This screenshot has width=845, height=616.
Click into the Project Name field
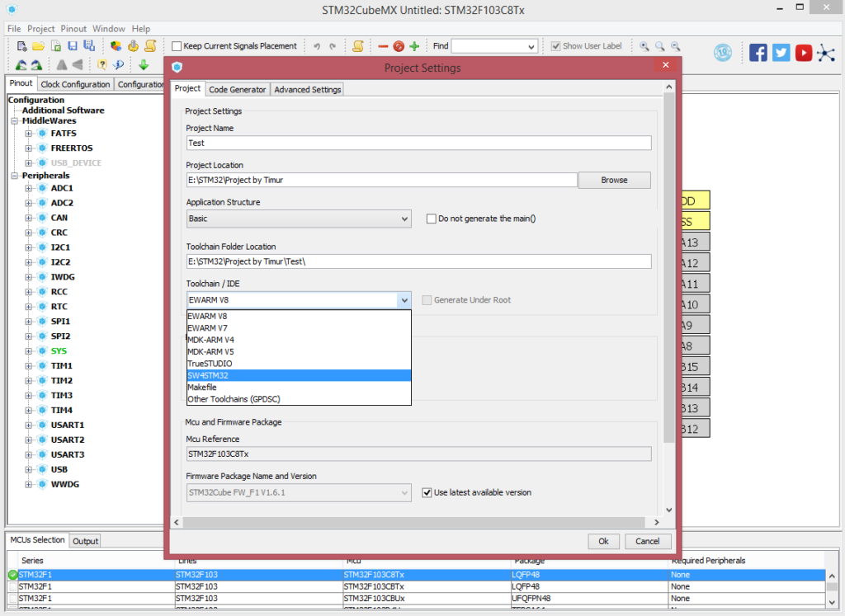(418, 143)
